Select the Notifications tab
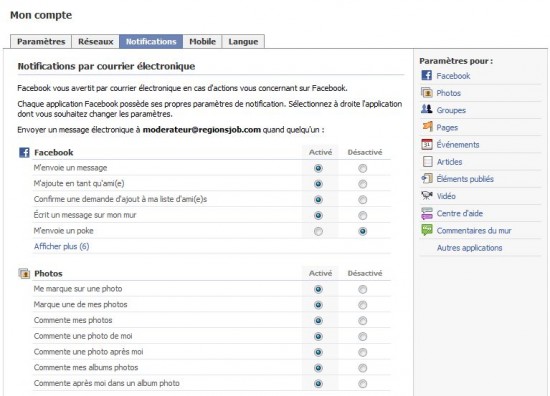 (151, 41)
